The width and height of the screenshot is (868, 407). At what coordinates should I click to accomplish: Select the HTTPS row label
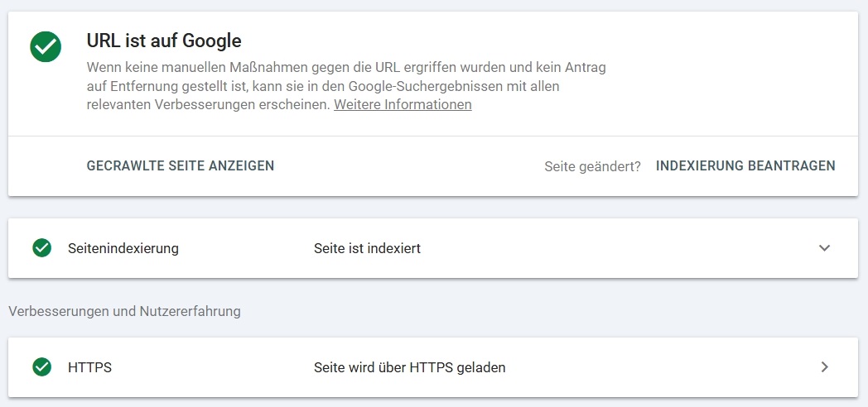[x=89, y=367]
